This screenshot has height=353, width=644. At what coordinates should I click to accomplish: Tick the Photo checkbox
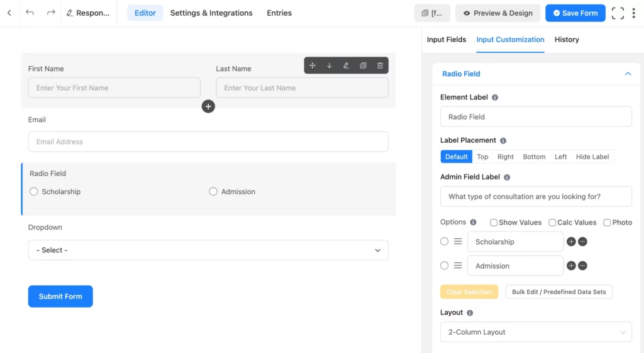(x=607, y=222)
